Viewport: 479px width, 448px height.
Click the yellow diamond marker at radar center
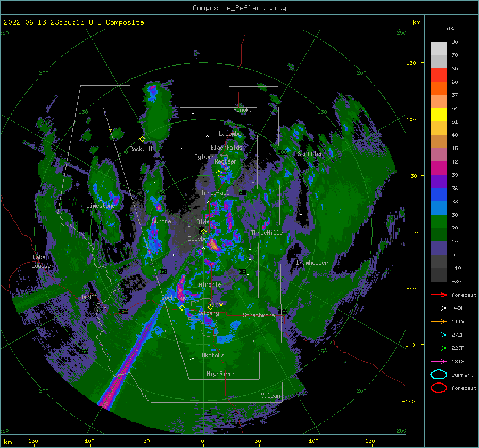(203, 232)
